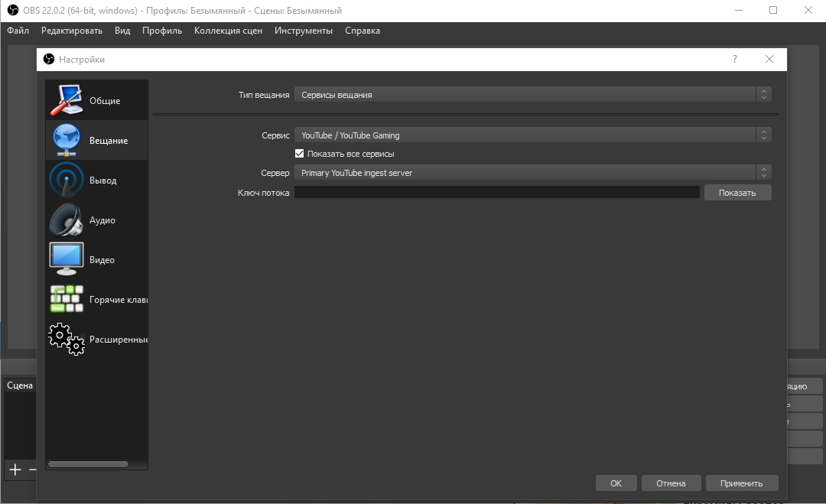This screenshot has height=504, width=826.
Task: Open the Общие settings icon
Action: tap(67, 100)
